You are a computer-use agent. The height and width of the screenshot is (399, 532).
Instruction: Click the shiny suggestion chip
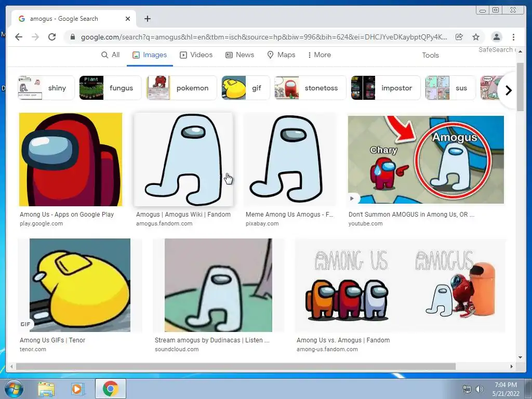(46, 88)
